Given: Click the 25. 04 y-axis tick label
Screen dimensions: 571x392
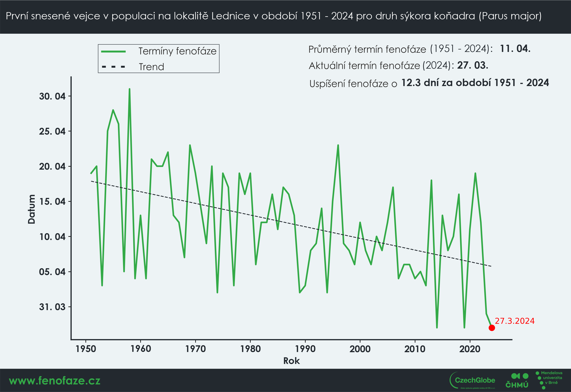Looking at the screenshot, I should coord(52,131).
